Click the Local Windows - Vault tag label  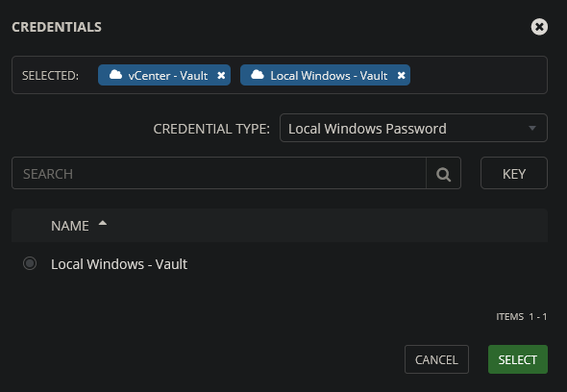[329, 76]
